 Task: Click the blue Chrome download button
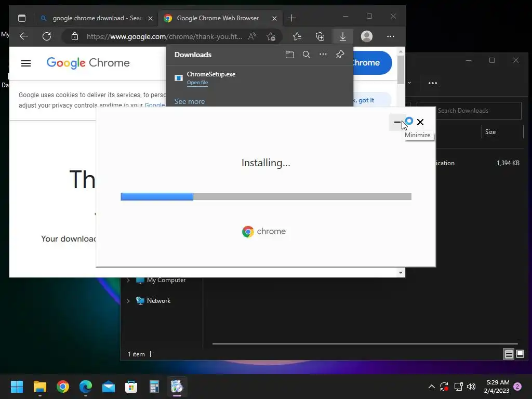click(373, 63)
